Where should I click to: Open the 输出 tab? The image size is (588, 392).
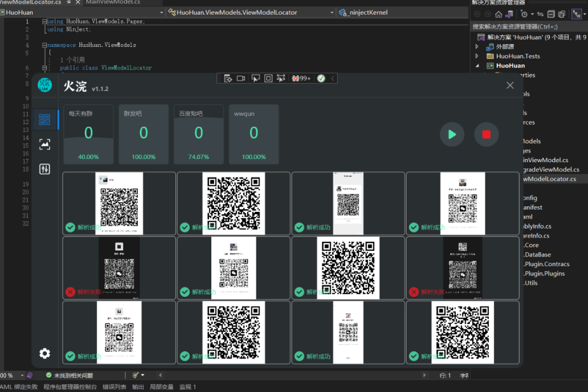click(x=138, y=387)
